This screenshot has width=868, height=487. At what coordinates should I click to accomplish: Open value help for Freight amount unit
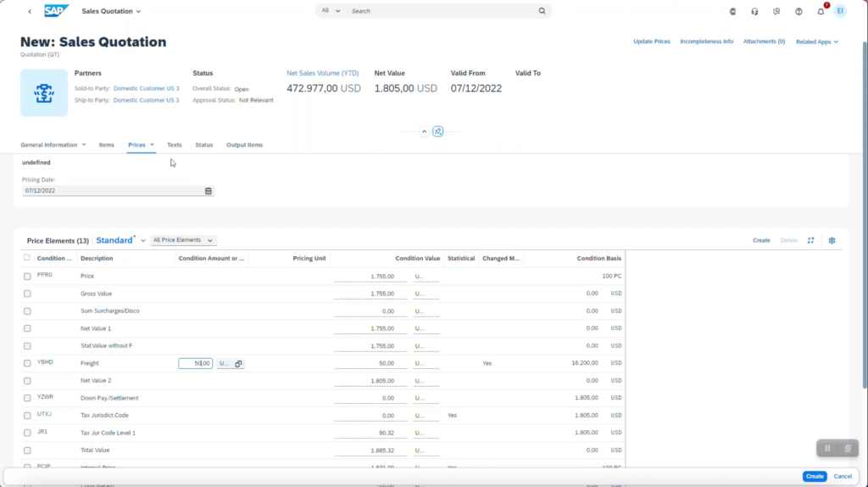pos(238,363)
